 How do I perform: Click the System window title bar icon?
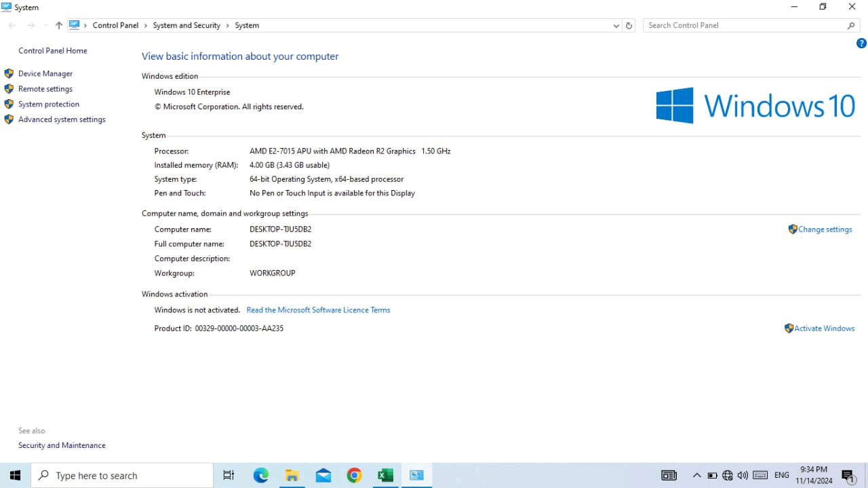point(7,7)
